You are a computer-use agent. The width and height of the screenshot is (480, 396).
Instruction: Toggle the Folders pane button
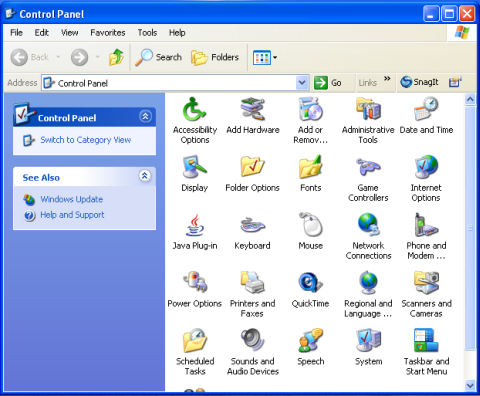[215, 57]
